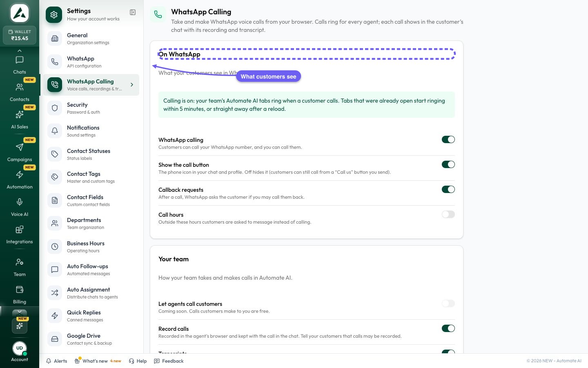Viewport: 588px width, 368px height.
Task: Open Contact Statuses settings
Action: click(91, 154)
